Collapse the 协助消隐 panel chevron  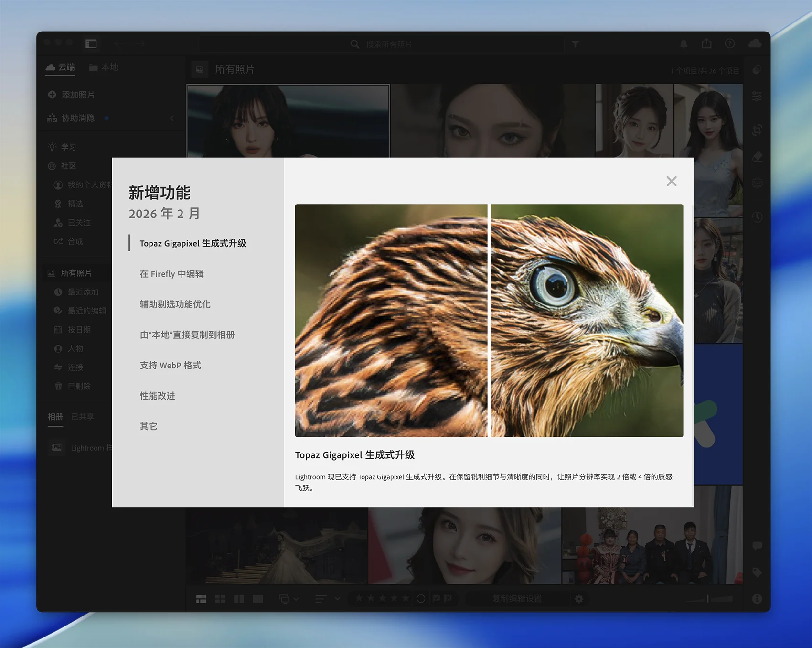click(x=172, y=118)
